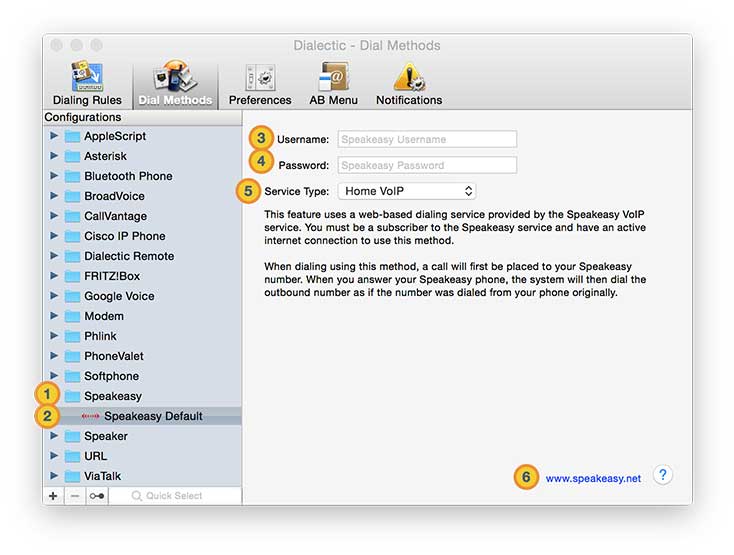
Task: Click the Dialectic Remote folder icon
Action: [72, 256]
